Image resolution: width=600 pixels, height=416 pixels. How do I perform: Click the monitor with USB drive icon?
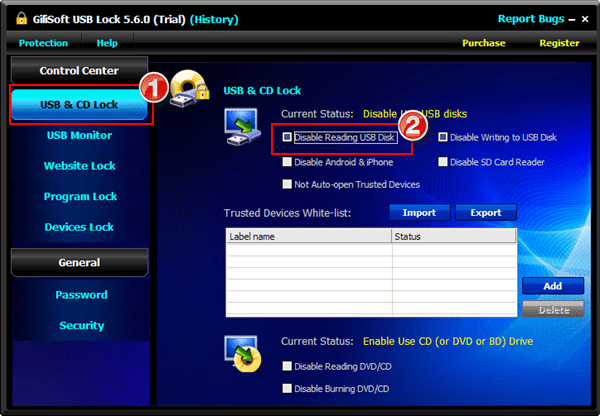242,127
